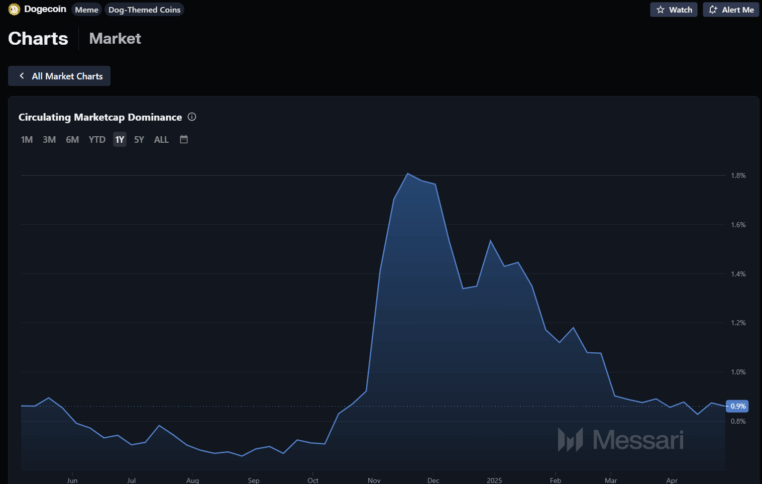762x484 pixels.
Task: Select the 6M time range
Action: [x=72, y=140]
